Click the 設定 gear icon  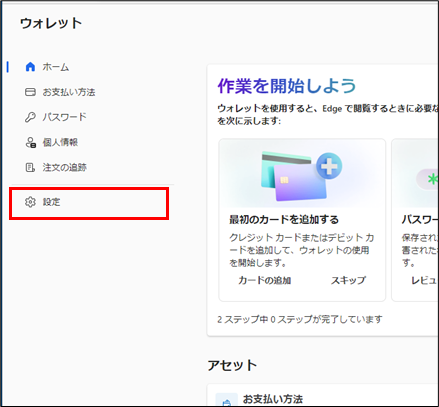click(30, 202)
